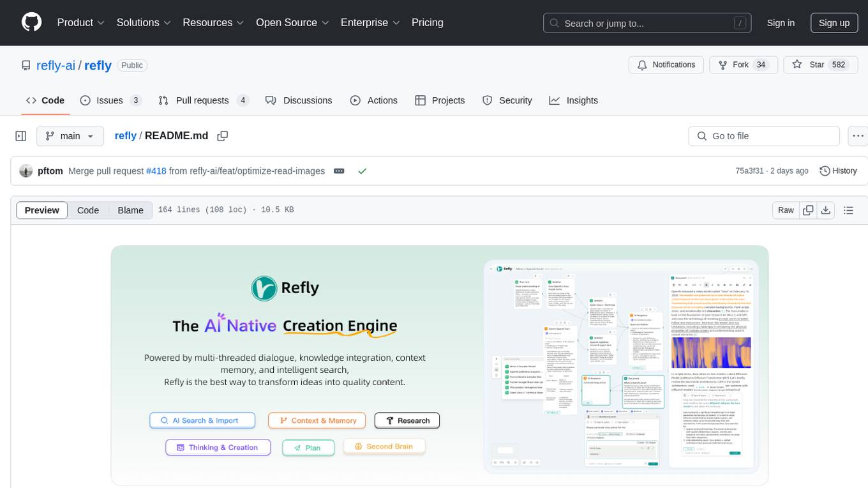
Task: Open commit 75a3f31
Action: point(749,171)
